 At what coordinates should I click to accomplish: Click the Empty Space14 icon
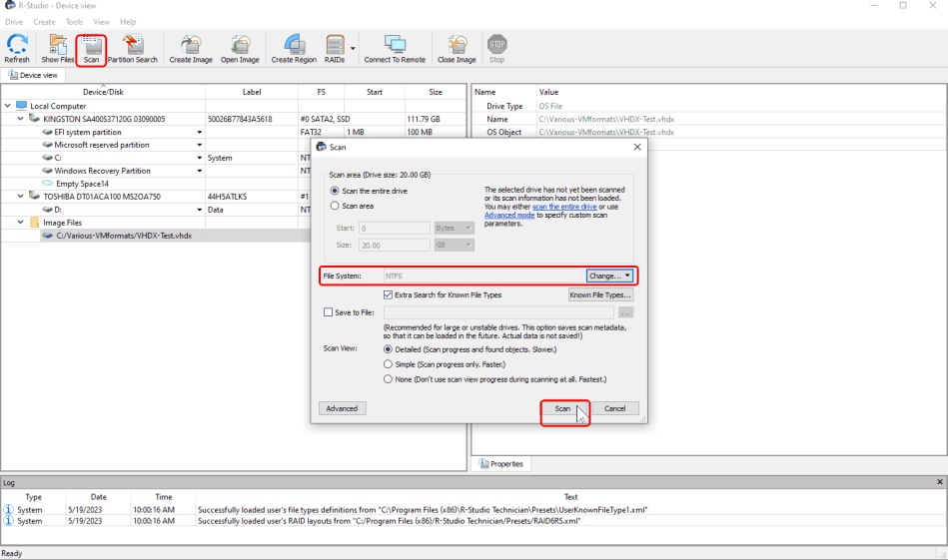tap(48, 184)
